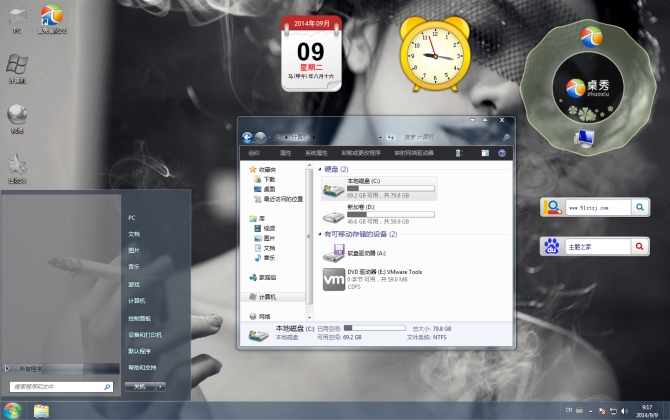
Task: Select 计算机 in the navigation pane
Action: (266, 297)
